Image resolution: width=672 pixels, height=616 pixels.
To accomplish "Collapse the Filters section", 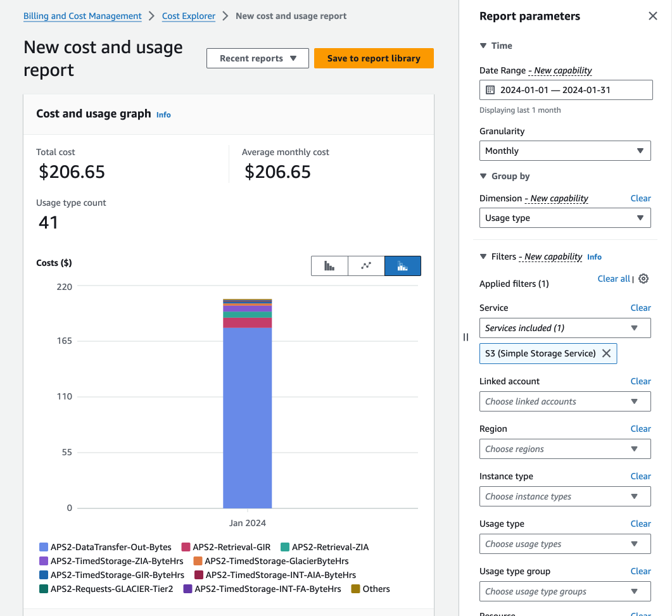I will (x=483, y=256).
